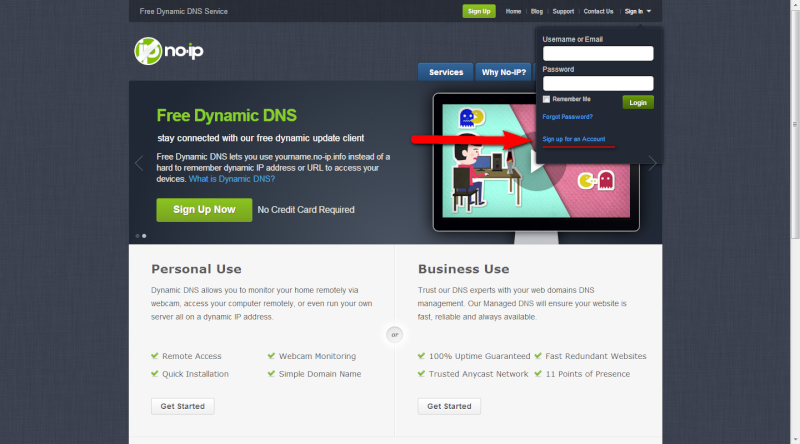Image resolution: width=800 pixels, height=444 pixels.
Task: Tick the Remember Me checkbox
Action: coord(546,99)
